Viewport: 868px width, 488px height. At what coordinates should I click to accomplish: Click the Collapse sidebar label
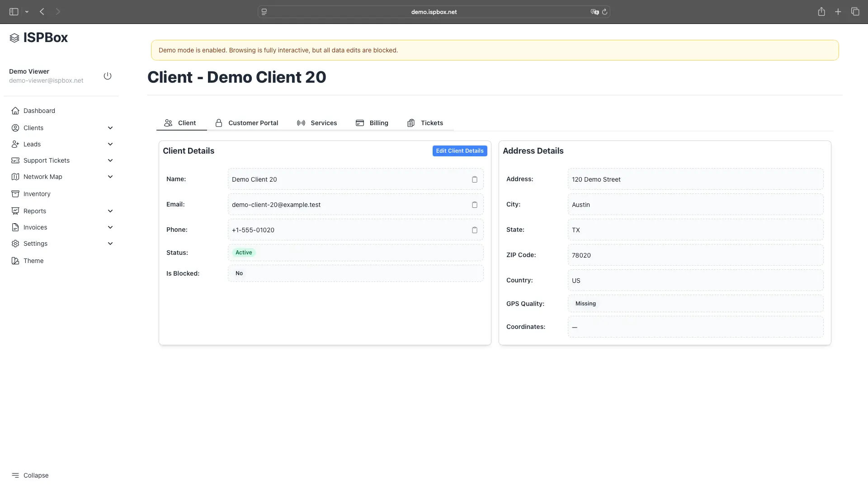[x=36, y=475]
